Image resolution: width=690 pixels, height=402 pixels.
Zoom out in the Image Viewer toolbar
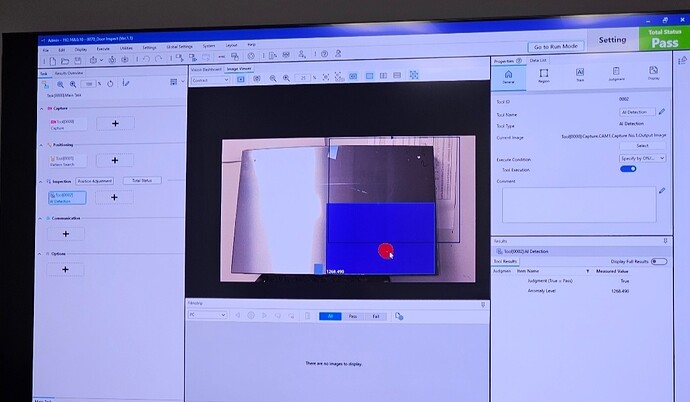pyautogui.click(x=273, y=78)
